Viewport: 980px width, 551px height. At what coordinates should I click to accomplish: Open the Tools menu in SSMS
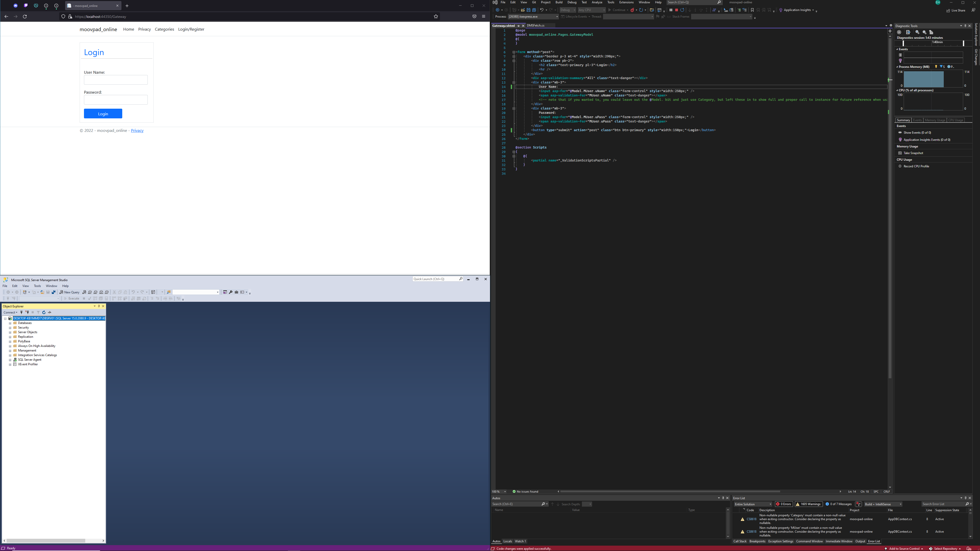coord(37,286)
